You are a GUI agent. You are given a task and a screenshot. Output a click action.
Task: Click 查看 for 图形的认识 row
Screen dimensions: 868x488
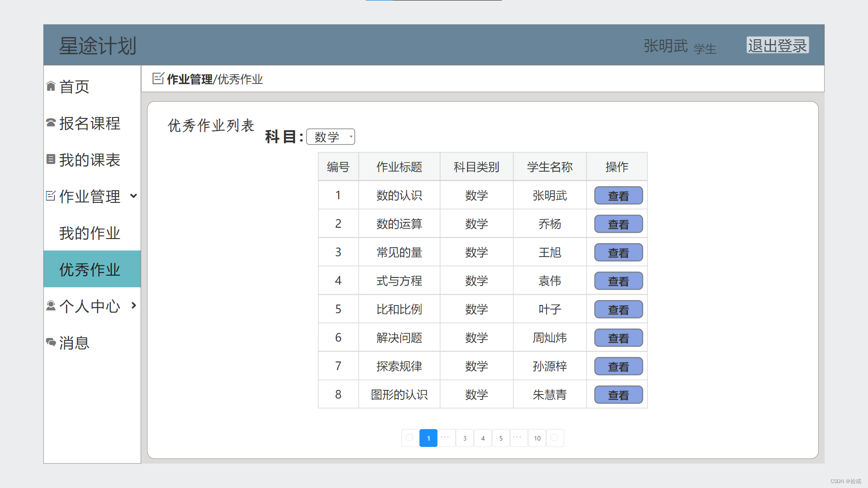(x=618, y=395)
